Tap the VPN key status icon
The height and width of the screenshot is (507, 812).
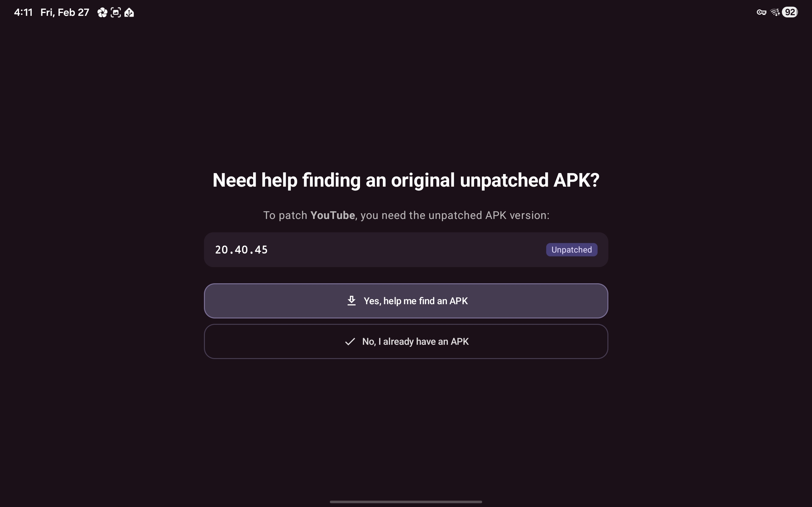[761, 13]
